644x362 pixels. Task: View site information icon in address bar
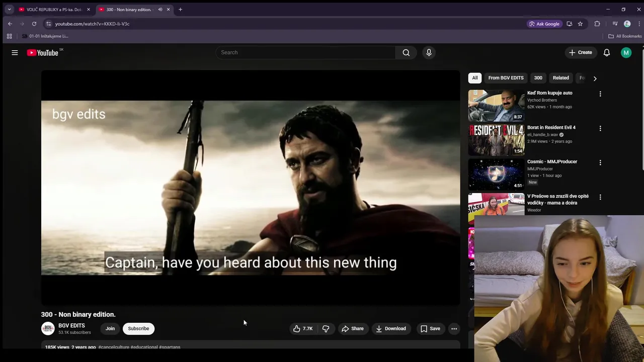click(48, 24)
